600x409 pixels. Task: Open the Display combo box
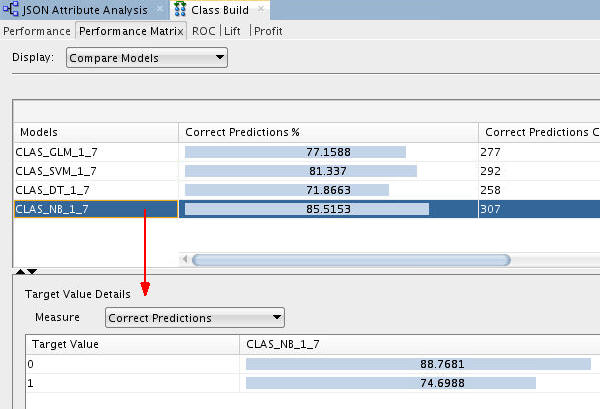147,58
